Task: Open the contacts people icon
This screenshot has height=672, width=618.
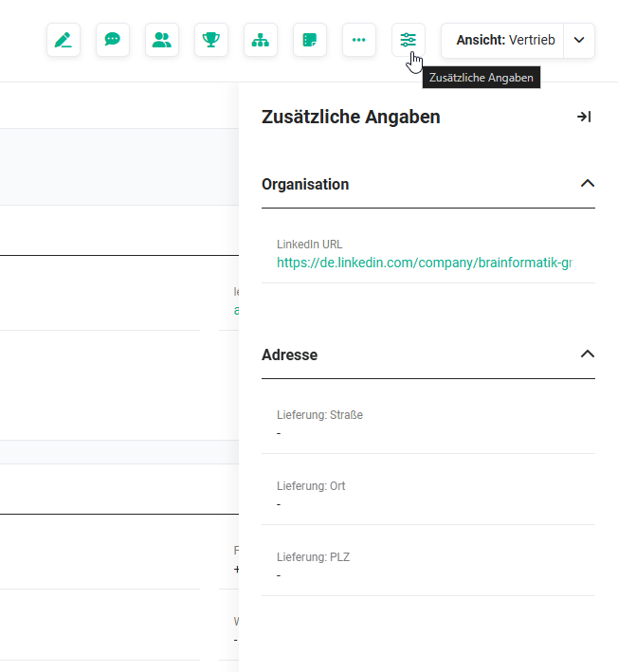Action: (162, 40)
